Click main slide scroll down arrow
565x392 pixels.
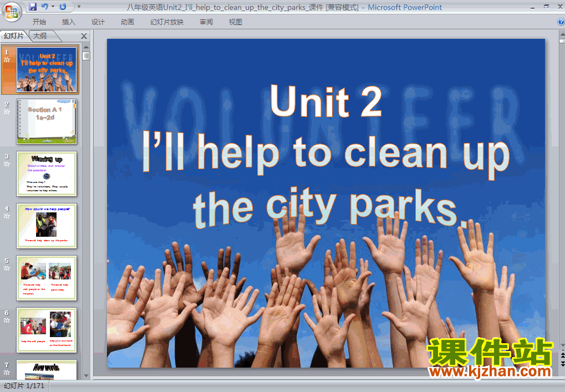click(562, 345)
